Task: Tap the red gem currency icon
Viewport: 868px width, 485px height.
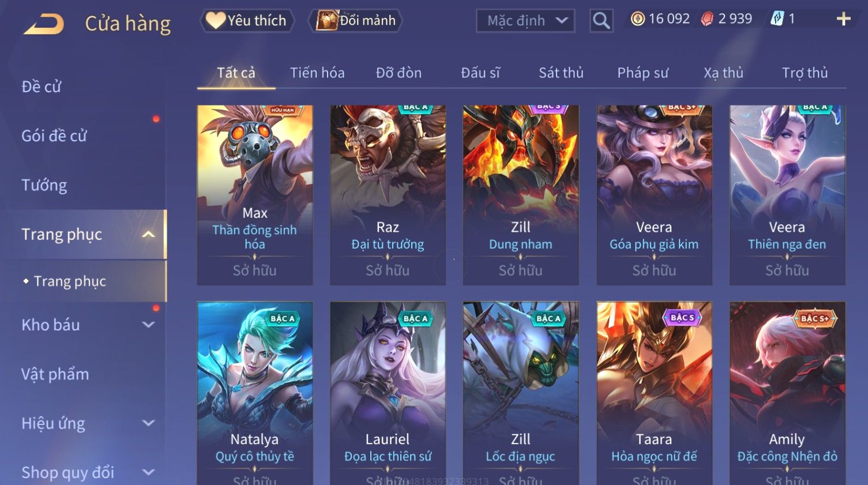Action: pyautogui.click(x=707, y=19)
